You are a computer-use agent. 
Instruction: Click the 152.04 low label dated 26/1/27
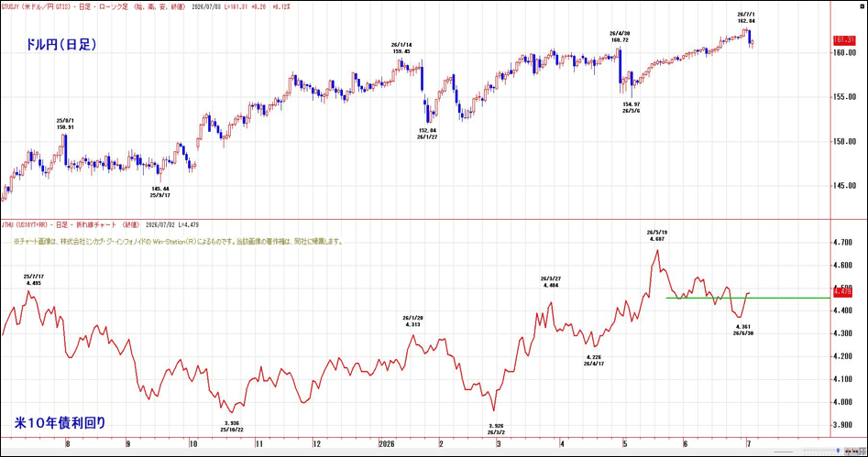tap(427, 134)
